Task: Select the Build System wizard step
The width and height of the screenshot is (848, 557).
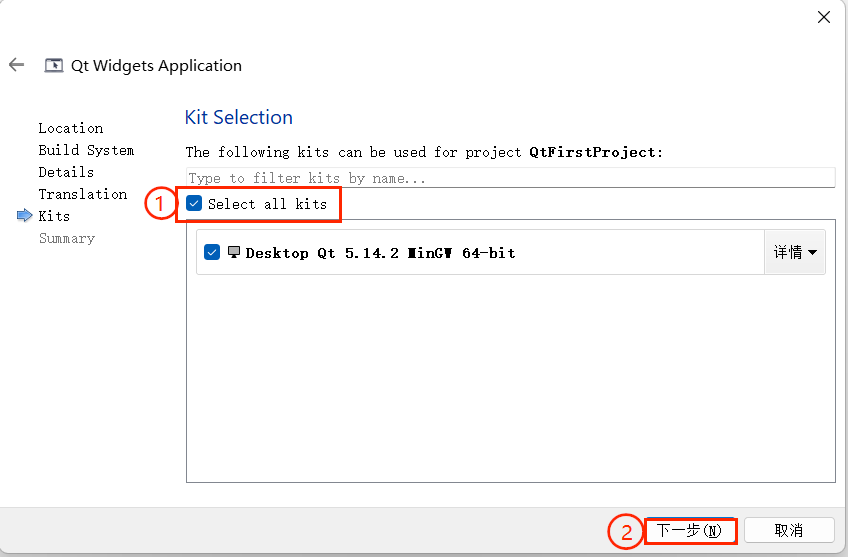Action: [x=86, y=150]
